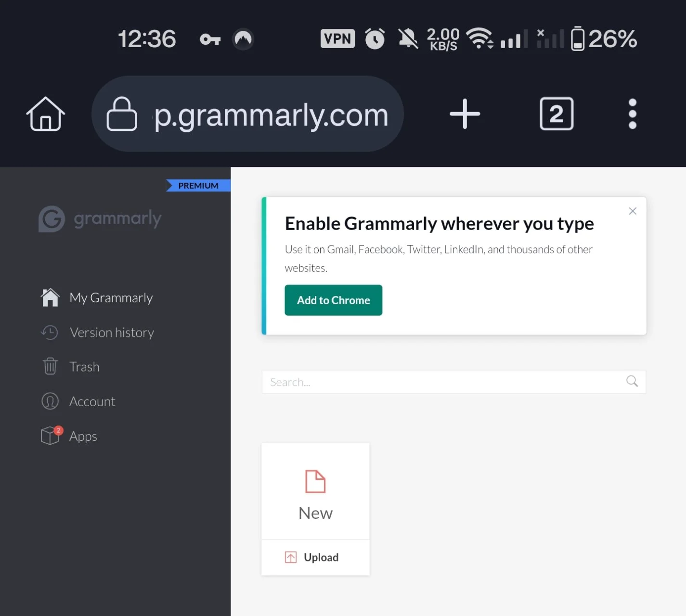Open Apps from the sidebar menu
Screen dimensions: 686x616
[83, 436]
